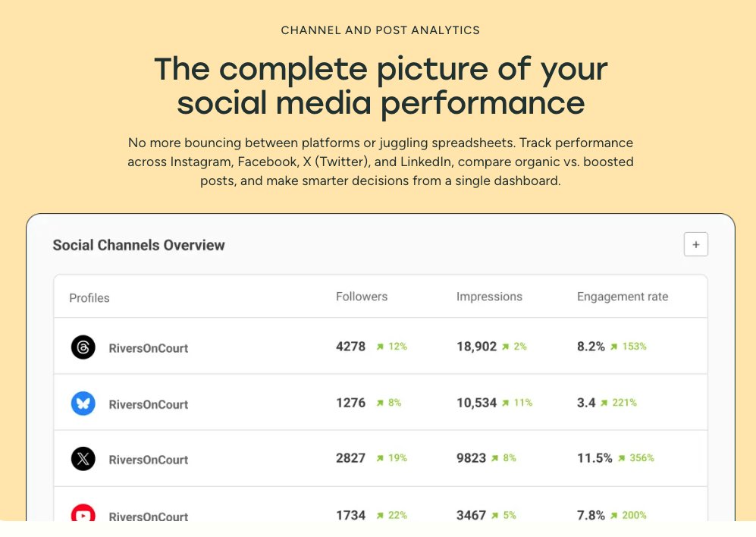756x537 pixels.
Task: Click the Threads profile icon
Action: (83, 347)
